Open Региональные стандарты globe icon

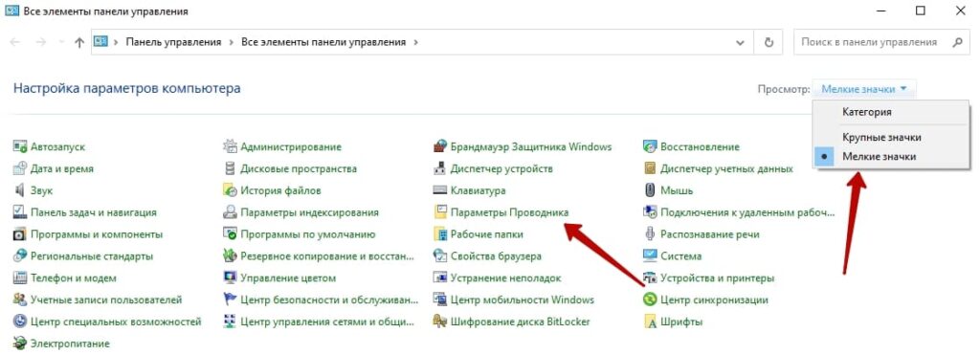pyautogui.click(x=20, y=256)
